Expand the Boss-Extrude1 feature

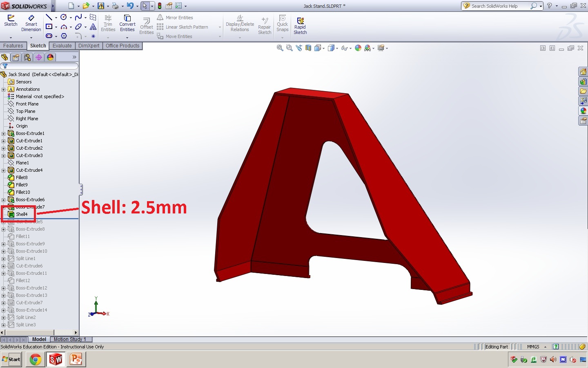pos(3,133)
